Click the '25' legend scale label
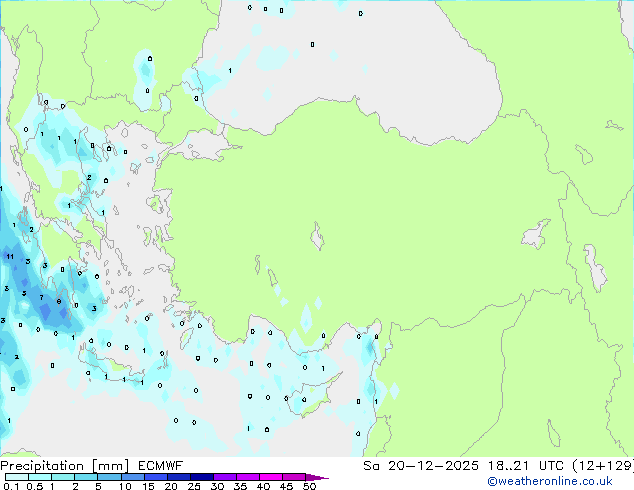The height and width of the screenshot is (490, 634). pyautogui.click(x=194, y=486)
